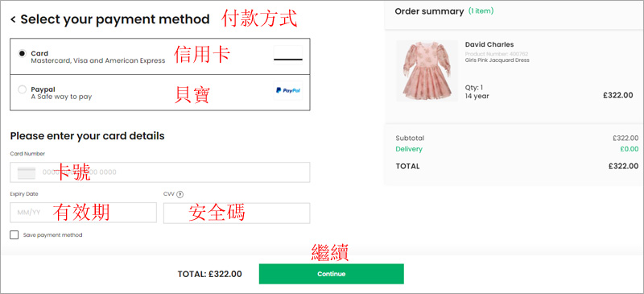Click the Card Number input field
The height and width of the screenshot is (294, 644).
point(160,172)
